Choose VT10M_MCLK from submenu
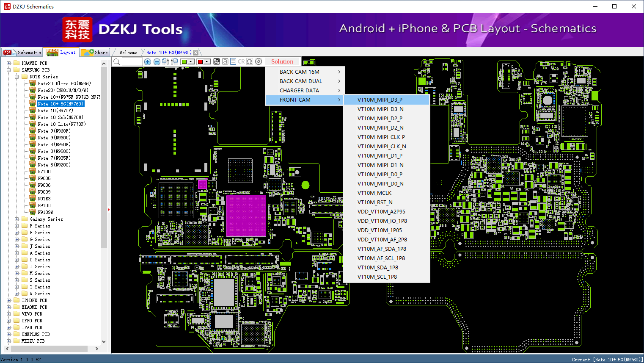644x363 pixels. pos(387,193)
